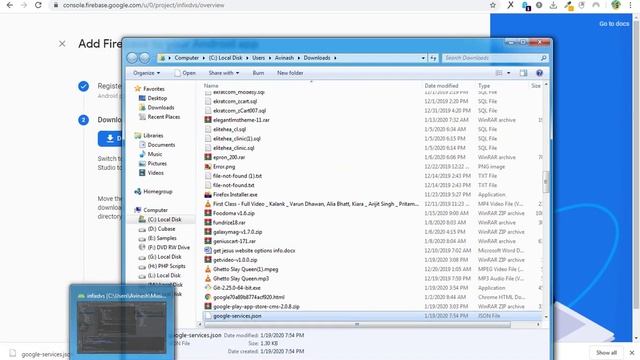Open the Share with dropdown

224,73
